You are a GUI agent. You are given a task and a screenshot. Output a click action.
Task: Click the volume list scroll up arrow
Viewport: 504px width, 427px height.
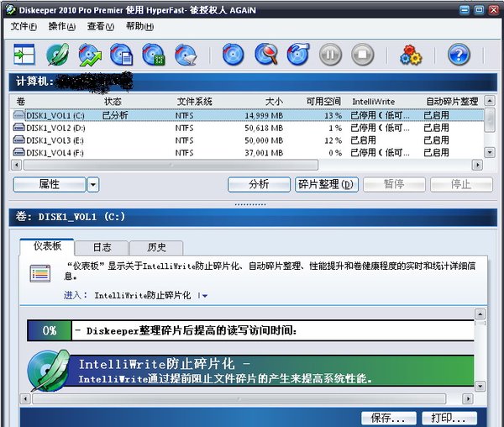490,101
